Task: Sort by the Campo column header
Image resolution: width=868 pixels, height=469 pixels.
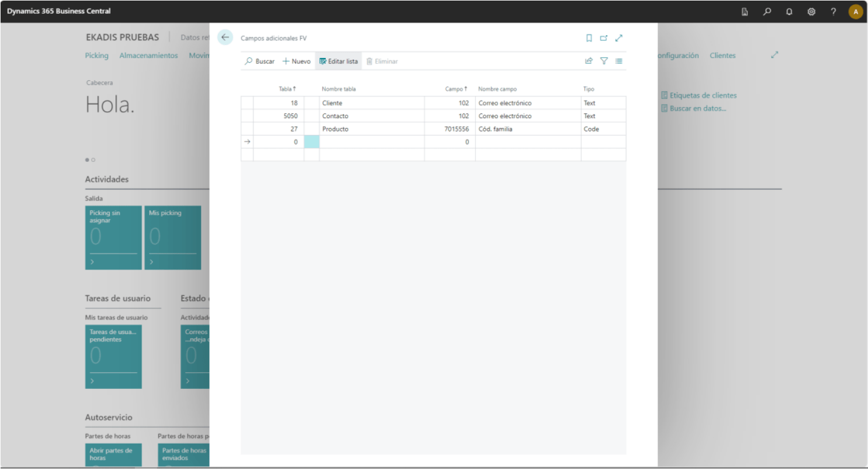Action: point(455,89)
